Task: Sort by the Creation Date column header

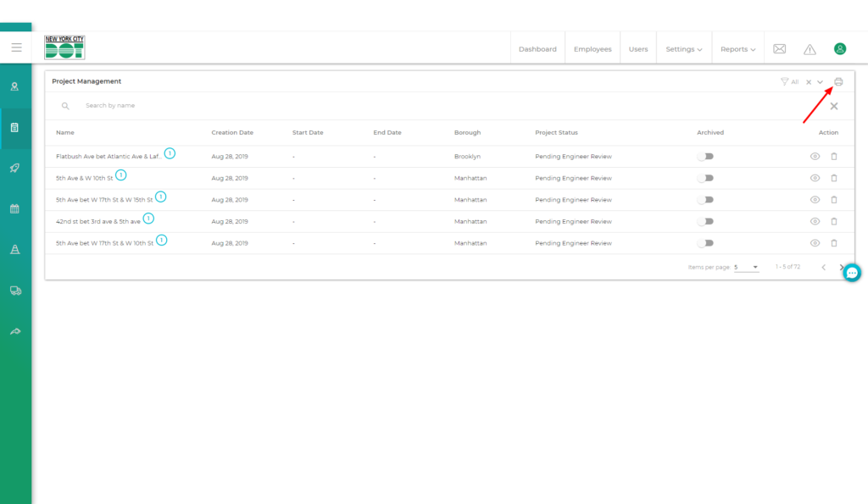Action: tap(232, 133)
